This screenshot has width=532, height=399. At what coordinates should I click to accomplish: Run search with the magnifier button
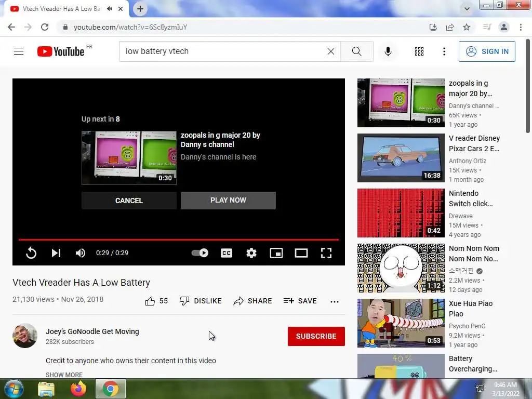tap(356, 51)
